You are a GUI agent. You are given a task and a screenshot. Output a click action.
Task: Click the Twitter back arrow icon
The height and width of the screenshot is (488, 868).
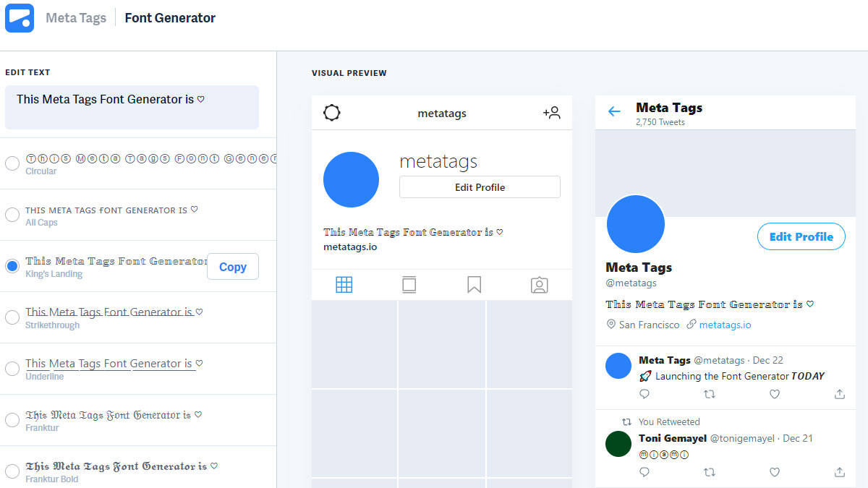(x=614, y=111)
